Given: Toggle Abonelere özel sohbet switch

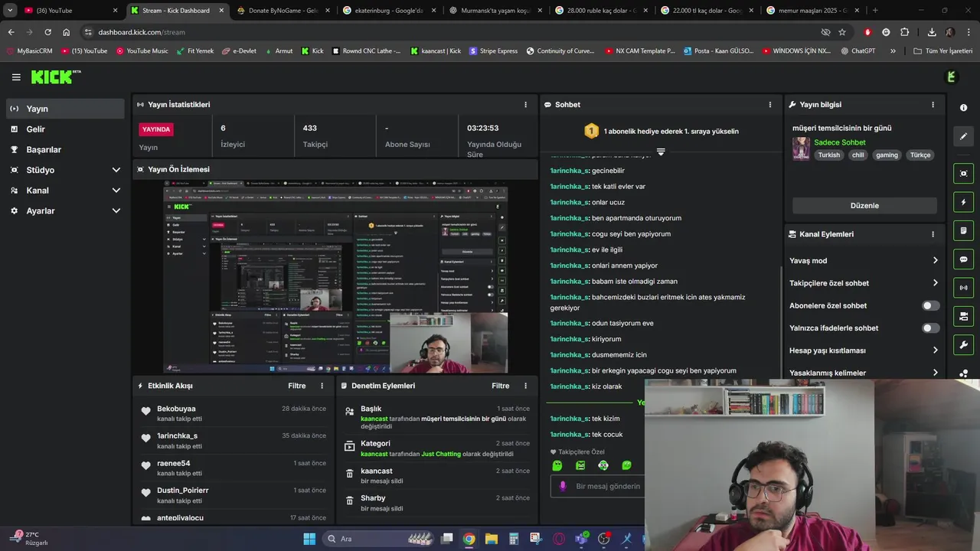Looking at the screenshot, I should (x=930, y=305).
